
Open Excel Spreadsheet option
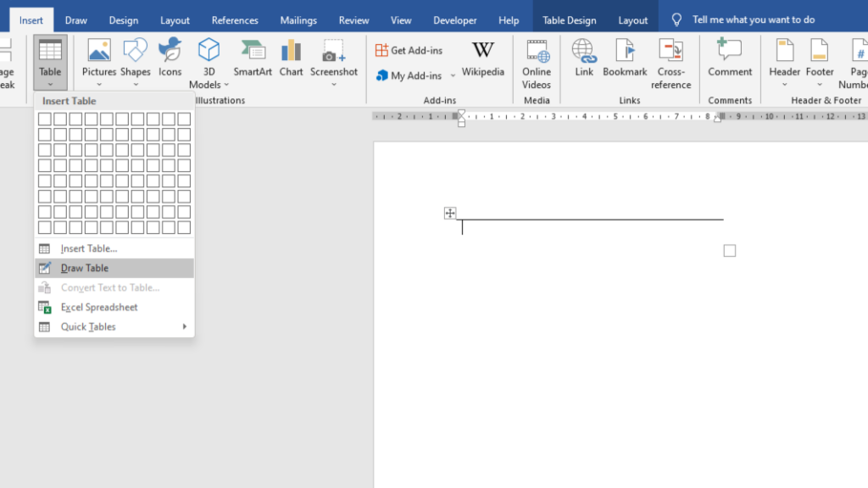point(114,307)
